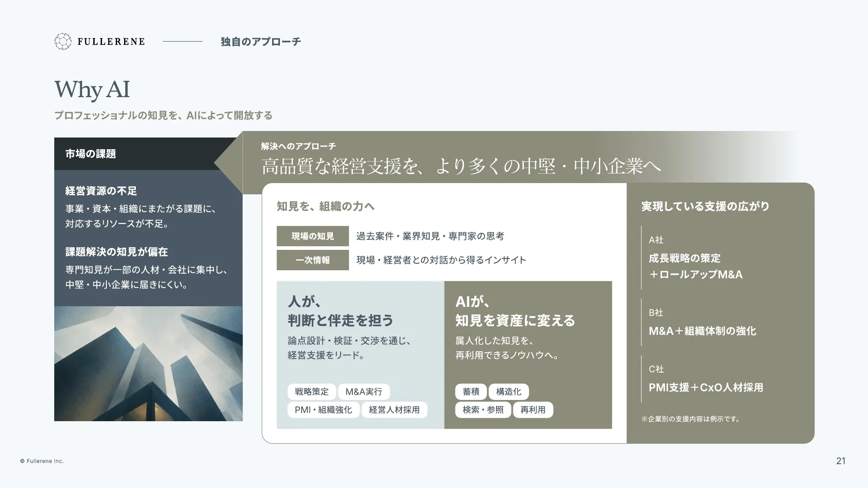
Task: Click the 蓄積 tag
Action: 471,392
